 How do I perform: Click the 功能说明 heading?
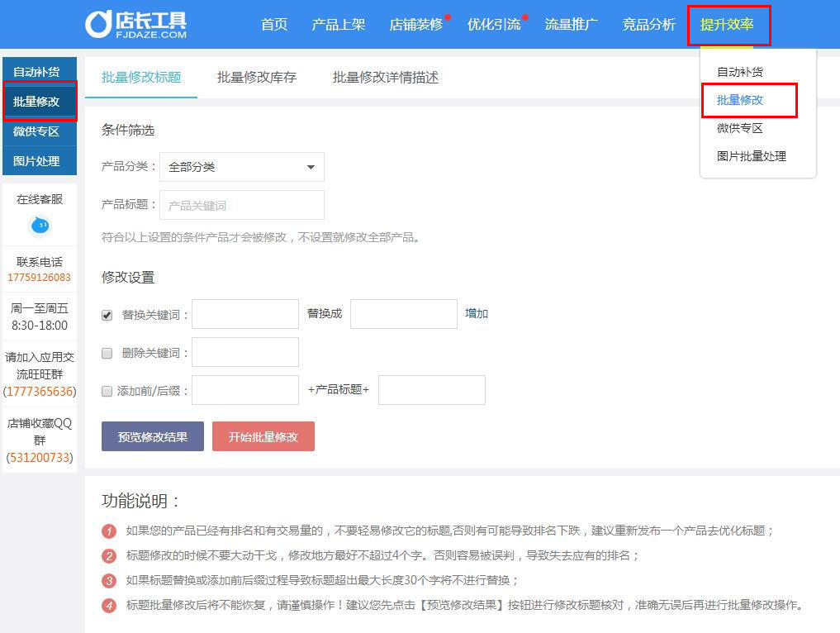point(140,501)
